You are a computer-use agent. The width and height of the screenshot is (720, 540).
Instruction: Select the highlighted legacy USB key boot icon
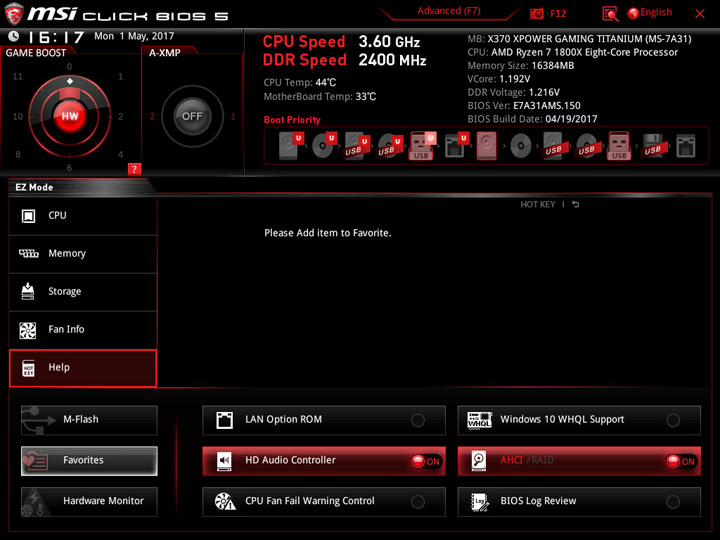[x=619, y=146]
